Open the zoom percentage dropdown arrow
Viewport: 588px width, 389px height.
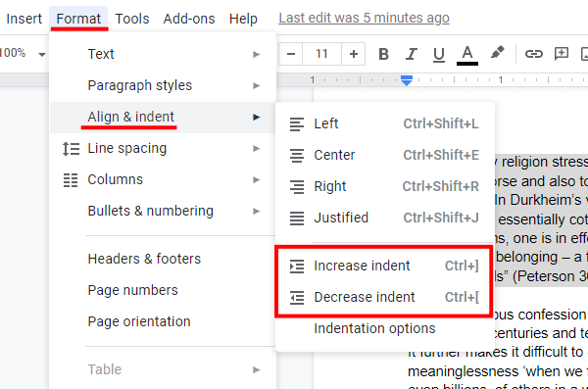(42, 55)
